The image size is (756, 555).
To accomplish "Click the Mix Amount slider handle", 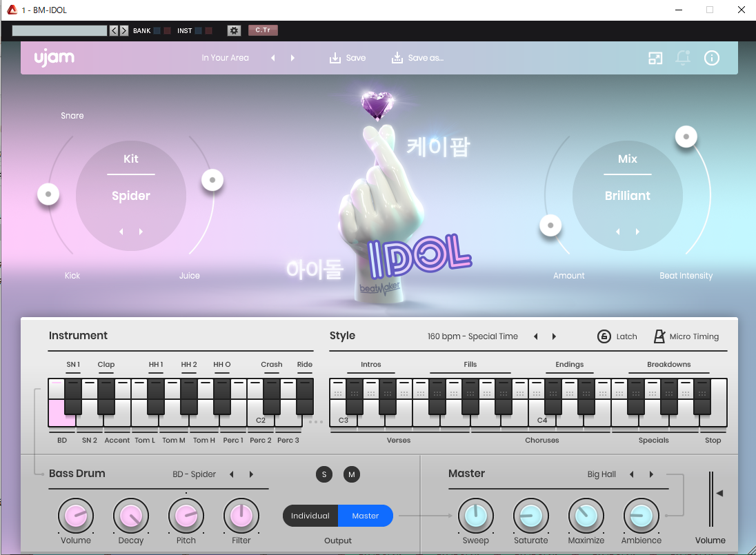I will 550,225.
